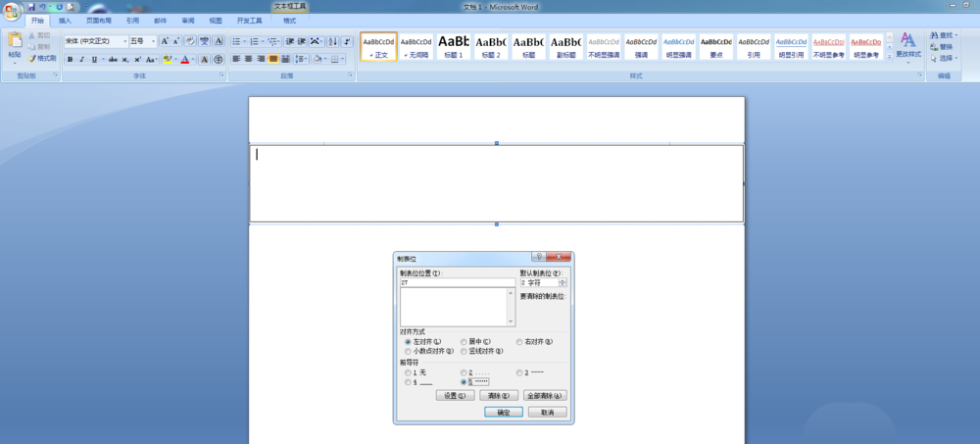Select the 右对齐 right alignment radio option
Image resolution: width=980 pixels, height=444 pixels.
(519, 341)
